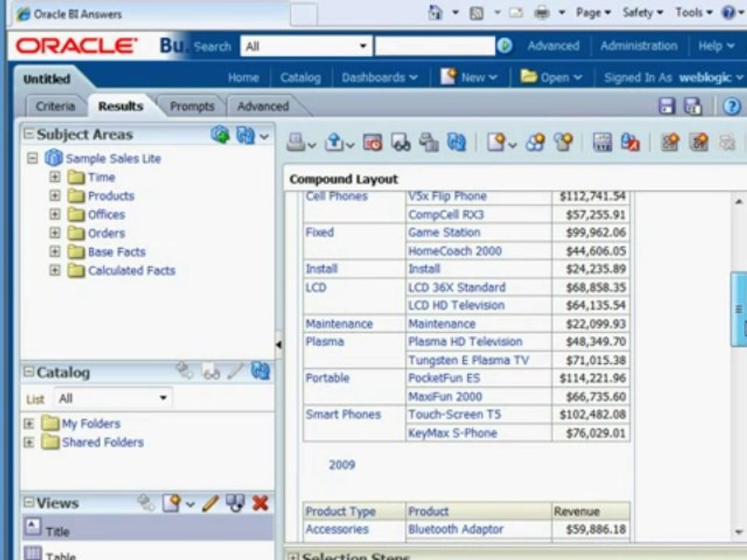Click the green search go button
The image size is (747, 560).
[504, 46]
